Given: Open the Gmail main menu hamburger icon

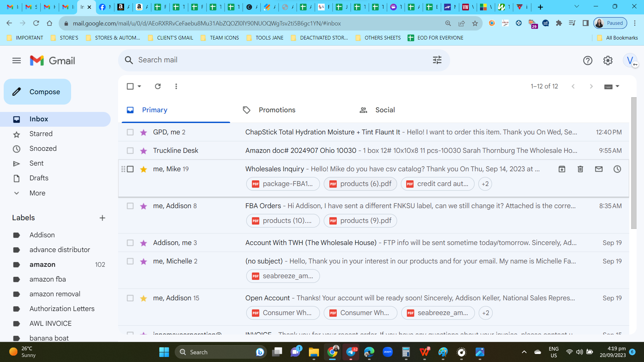Looking at the screenshot, I should click(16, 61).
